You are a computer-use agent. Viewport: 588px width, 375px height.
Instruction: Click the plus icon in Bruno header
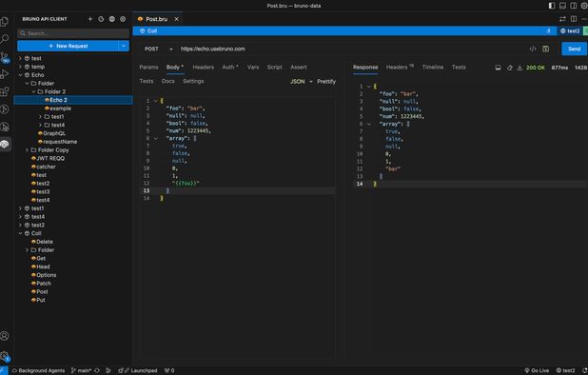[x=90, y=19]
